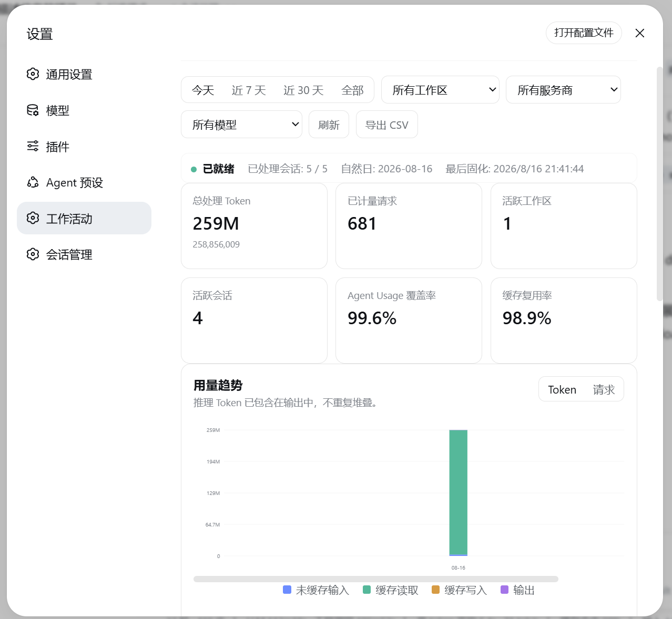672x619 pixels.
Task: Open the 所有工作区 dropdown
Action: [x=440, y=90]
